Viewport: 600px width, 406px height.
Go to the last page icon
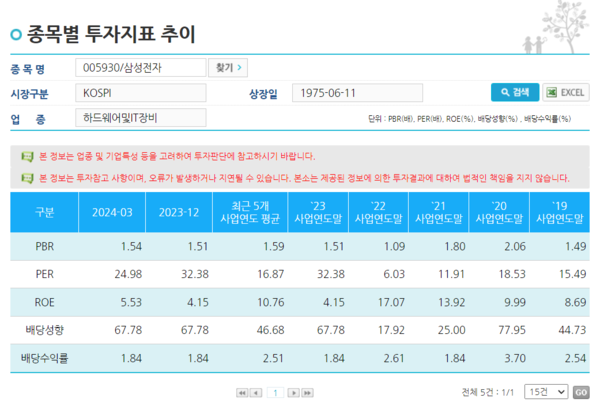pyautogui.click(x=307, y=393)
